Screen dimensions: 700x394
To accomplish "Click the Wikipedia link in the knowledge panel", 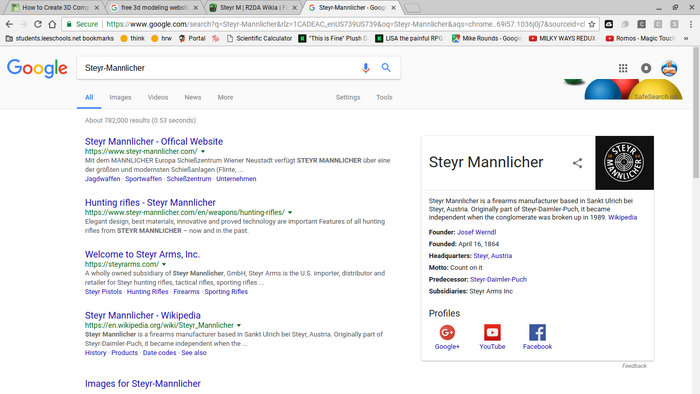I will click(622, 218).
